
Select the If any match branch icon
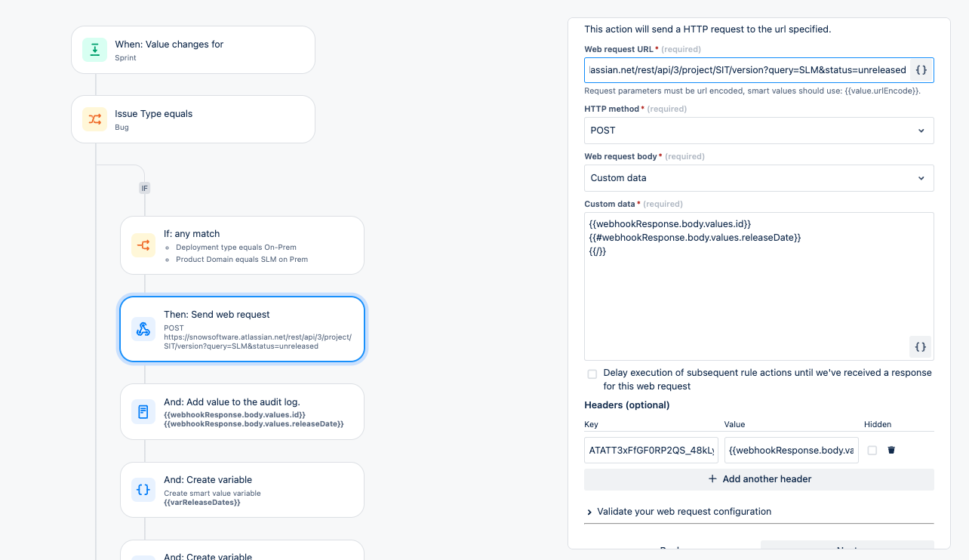click(x=143, y=245)
